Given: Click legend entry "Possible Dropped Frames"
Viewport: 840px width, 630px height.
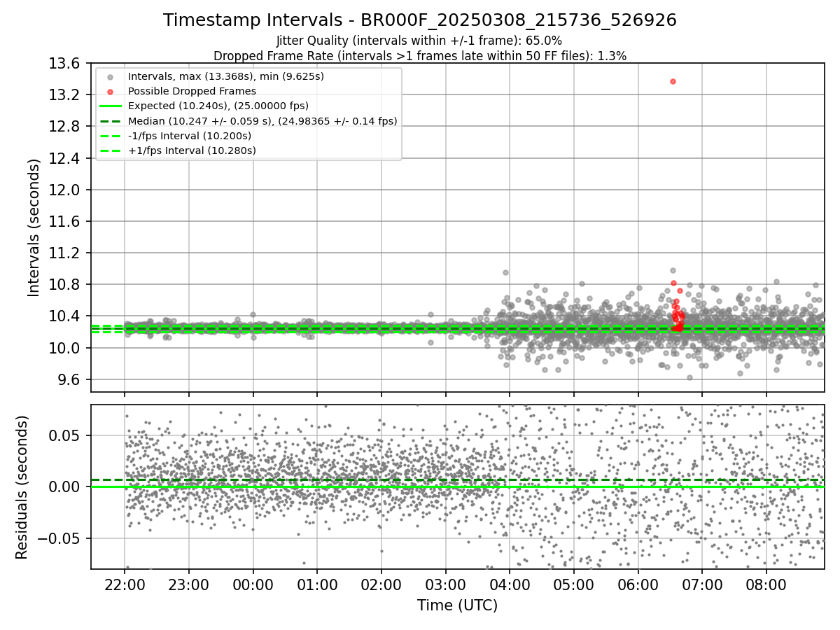Looking at the screenshot, I should click(x=192, y=91).
